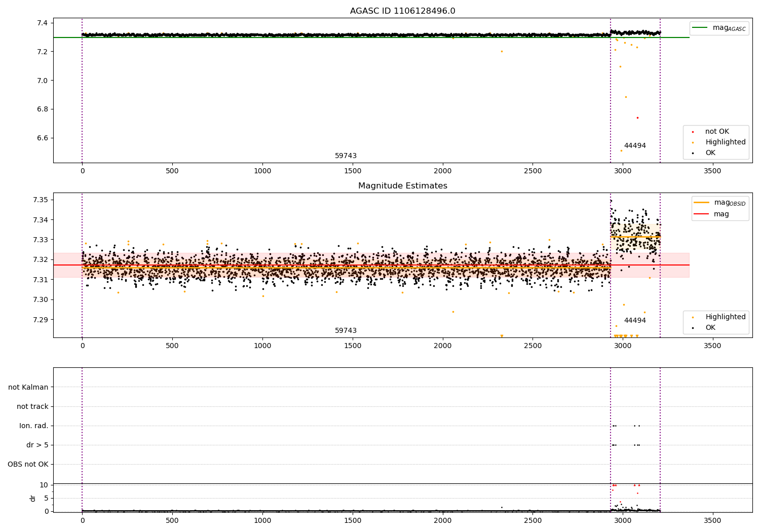
Task: Click the '3500' x-axis tick of the top plot
Action: (712, 171)
